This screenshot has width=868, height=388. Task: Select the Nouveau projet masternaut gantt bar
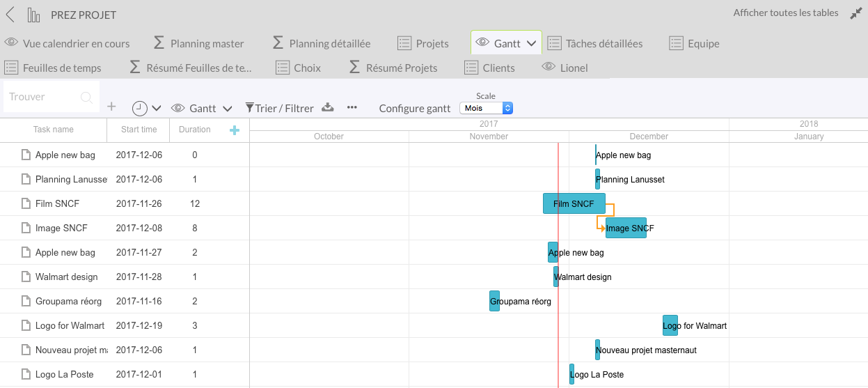[597, 350]
